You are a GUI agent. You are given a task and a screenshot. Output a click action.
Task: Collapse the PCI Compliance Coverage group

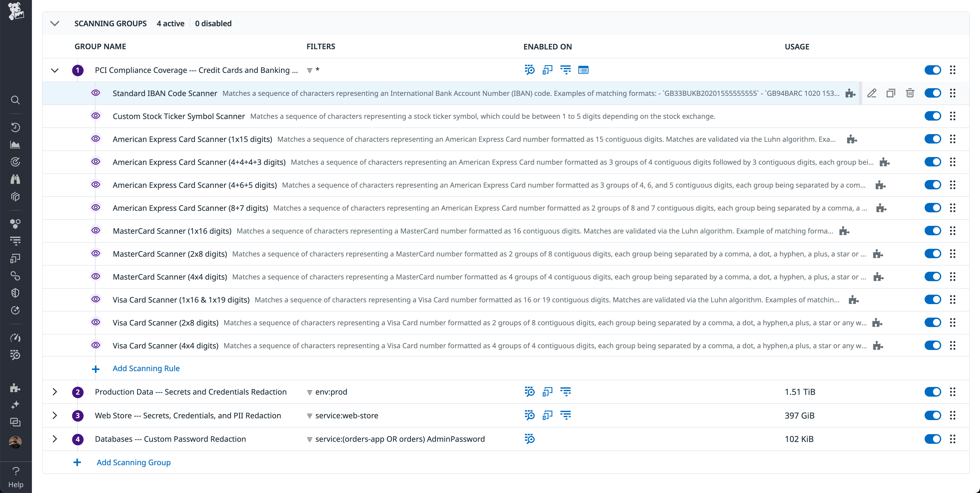click(x=55, y=70)
